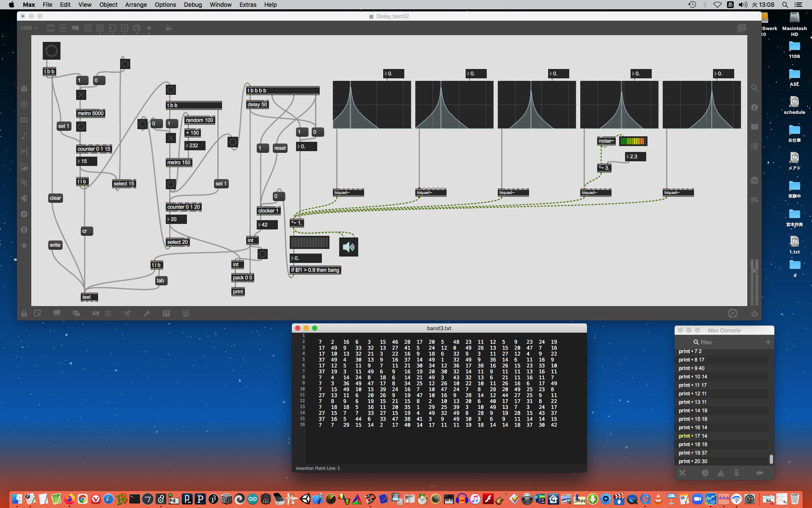Click the reset message box
This screenshot has height=508, width=812.
pos(280,148)
